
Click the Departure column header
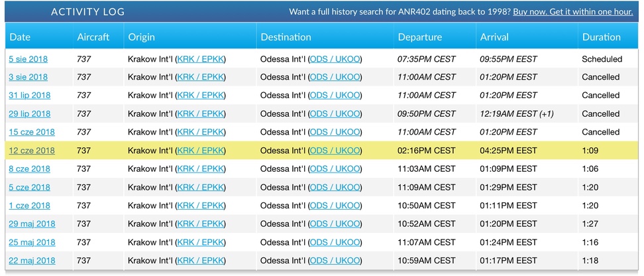pyautogui.click(x=420, y=36)
